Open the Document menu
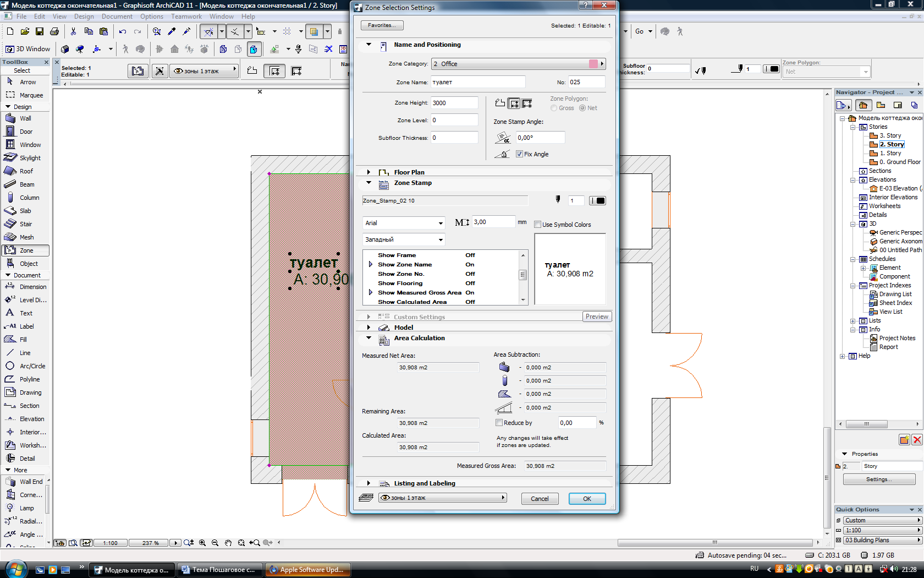Image resolution: width=924 pixels, height=578 pixels. pos(117,17)
